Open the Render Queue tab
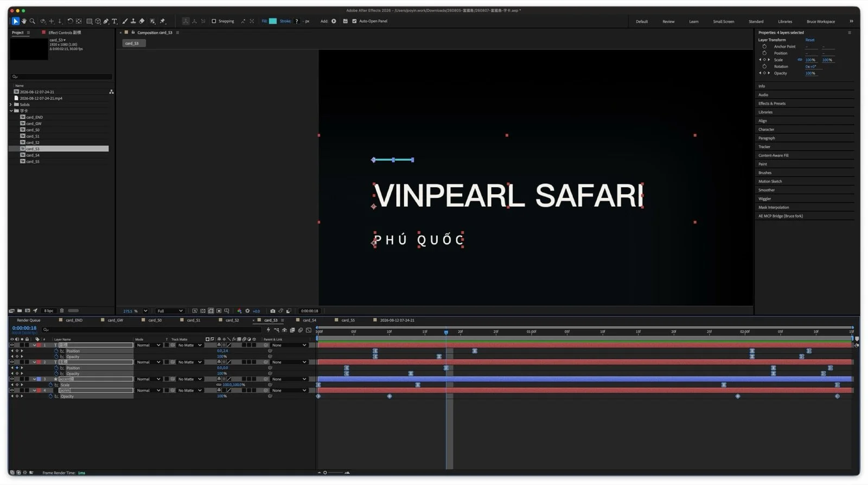Image resolution: width=868 pixels, height=485 pixels. [28, 320]
